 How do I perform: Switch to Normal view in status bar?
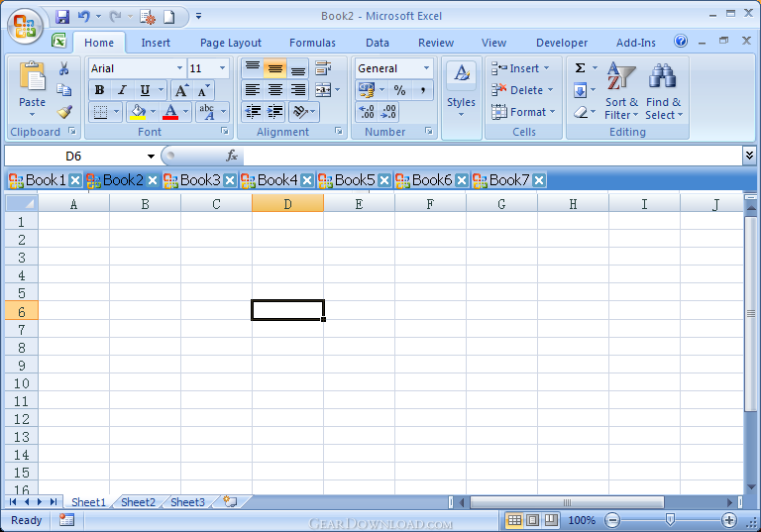tap(514, 520)
